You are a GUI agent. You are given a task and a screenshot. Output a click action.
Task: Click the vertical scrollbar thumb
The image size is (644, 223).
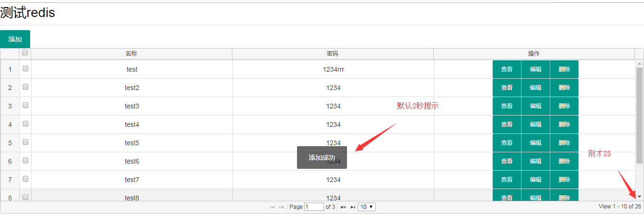tap(640, 116)
